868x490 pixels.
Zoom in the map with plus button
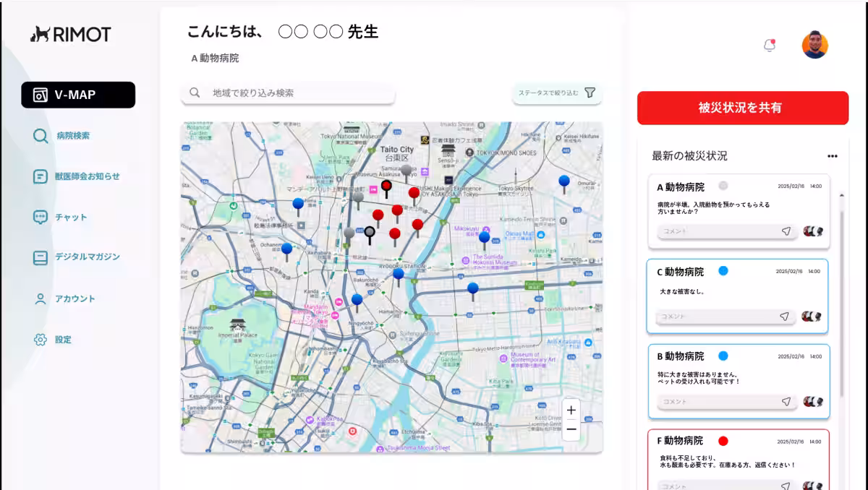[571, 410]
